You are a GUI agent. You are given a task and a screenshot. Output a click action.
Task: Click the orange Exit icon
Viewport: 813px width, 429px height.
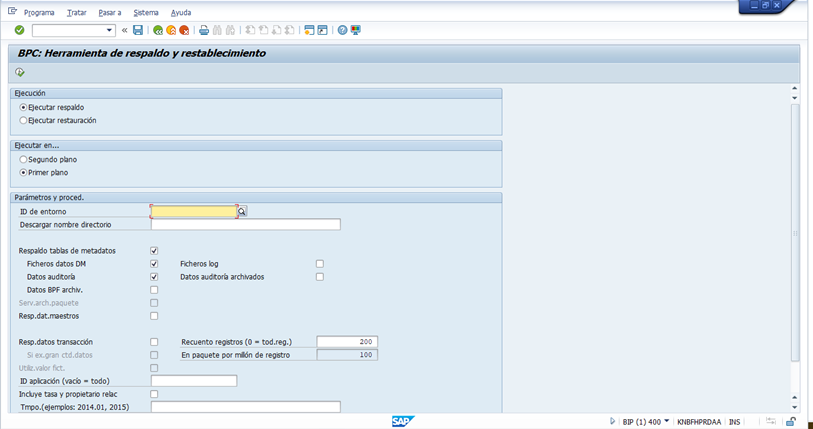(171, 30)
